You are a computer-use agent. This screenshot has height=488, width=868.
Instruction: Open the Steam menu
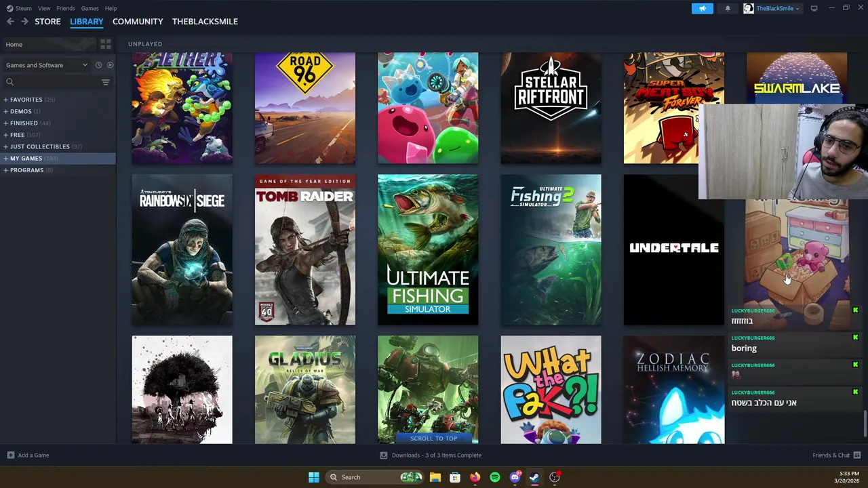point(19,8)
